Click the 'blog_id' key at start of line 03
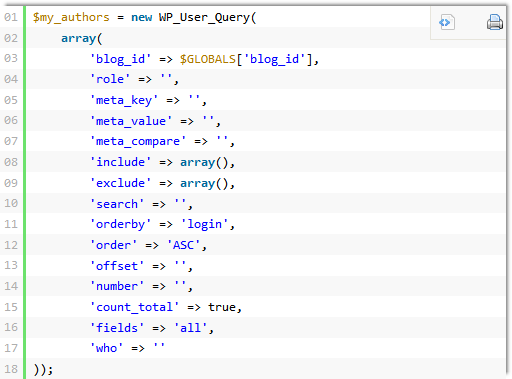The height and width of the screenshot is (379, 512). click(x=120, y=59)
